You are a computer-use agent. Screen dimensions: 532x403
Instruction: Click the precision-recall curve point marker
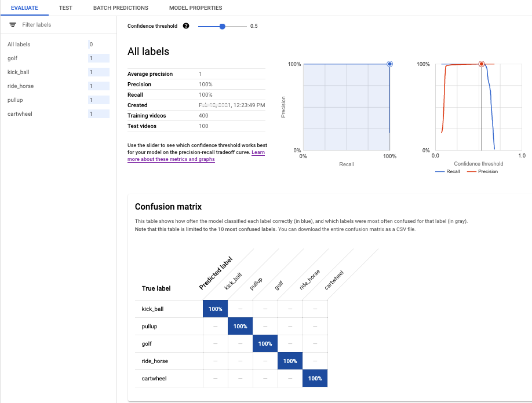point(390,64)
